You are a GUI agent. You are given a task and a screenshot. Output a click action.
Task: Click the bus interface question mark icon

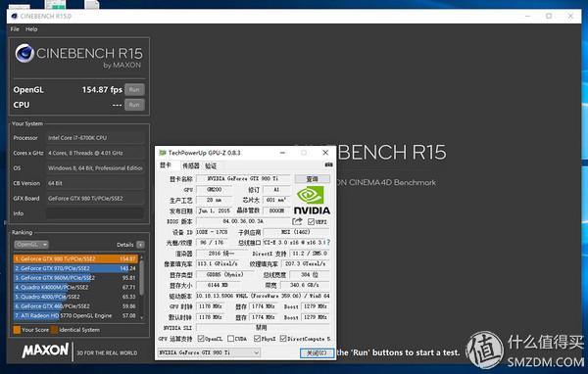[x=329, y=243]
